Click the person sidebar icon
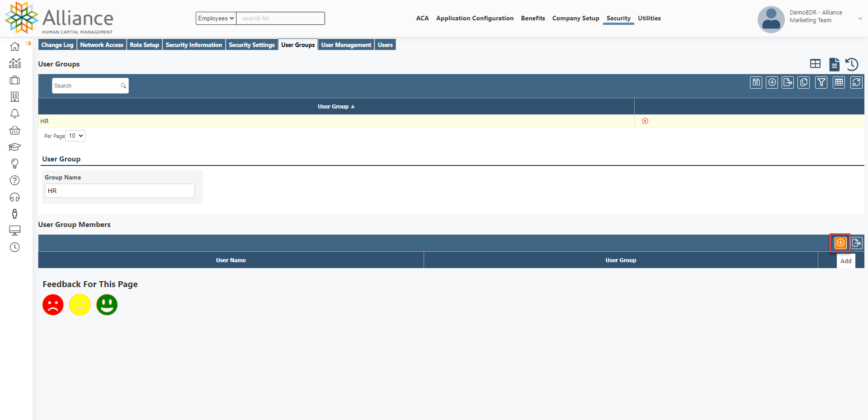Image resolution: width=868 pixels, height=420 pixels. tap(15, 214)
